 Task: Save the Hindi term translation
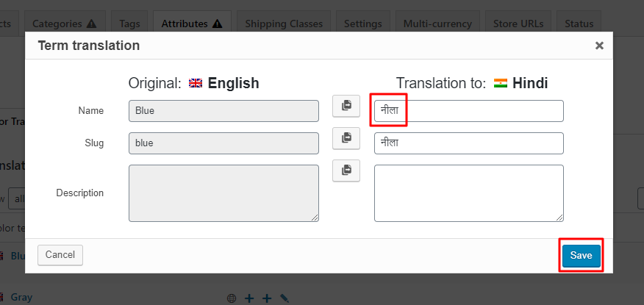pyautogui.click(x=581, y=256)
